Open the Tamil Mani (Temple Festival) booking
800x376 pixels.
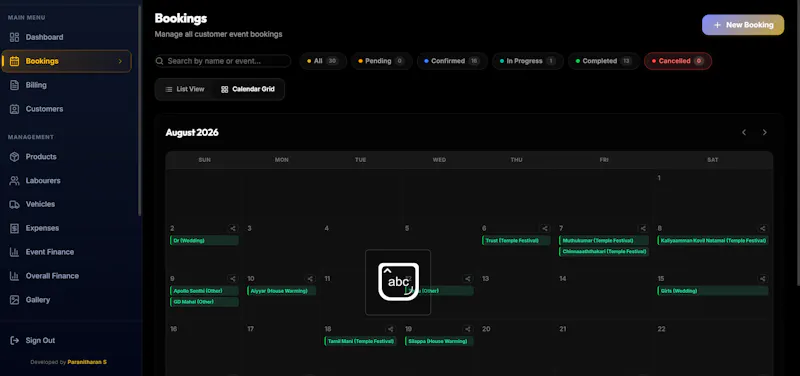click(x=361, y=341)
